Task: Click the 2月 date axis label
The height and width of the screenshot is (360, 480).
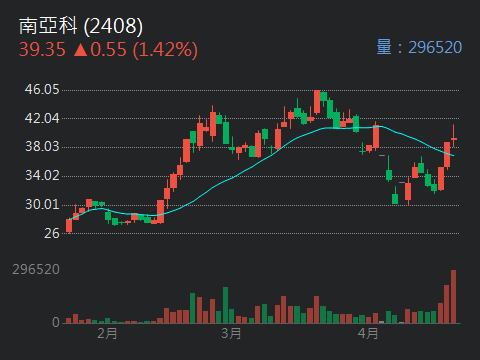Action: 107,333
